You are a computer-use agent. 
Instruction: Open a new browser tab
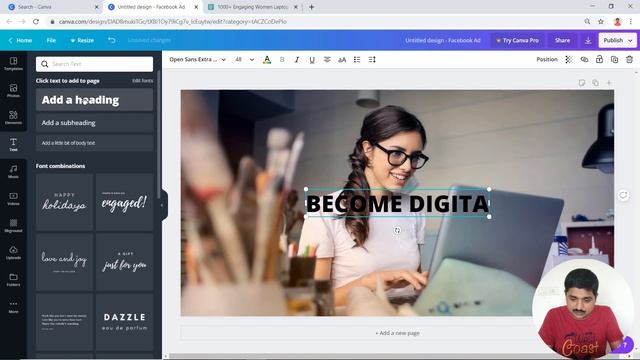[x=311, y=7]
